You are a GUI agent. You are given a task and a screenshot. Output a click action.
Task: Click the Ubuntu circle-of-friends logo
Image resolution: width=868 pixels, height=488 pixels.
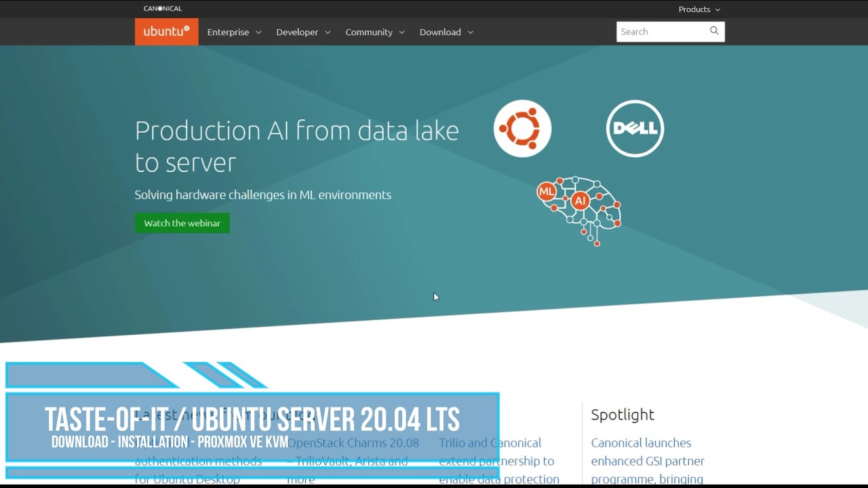522,128
